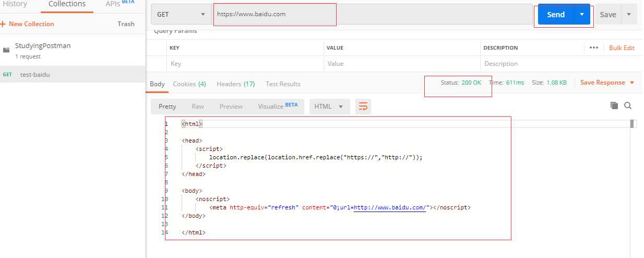This screenshot has height=258, width=644.
Task: Click the wrap lines icon
Action: [363, 107]
